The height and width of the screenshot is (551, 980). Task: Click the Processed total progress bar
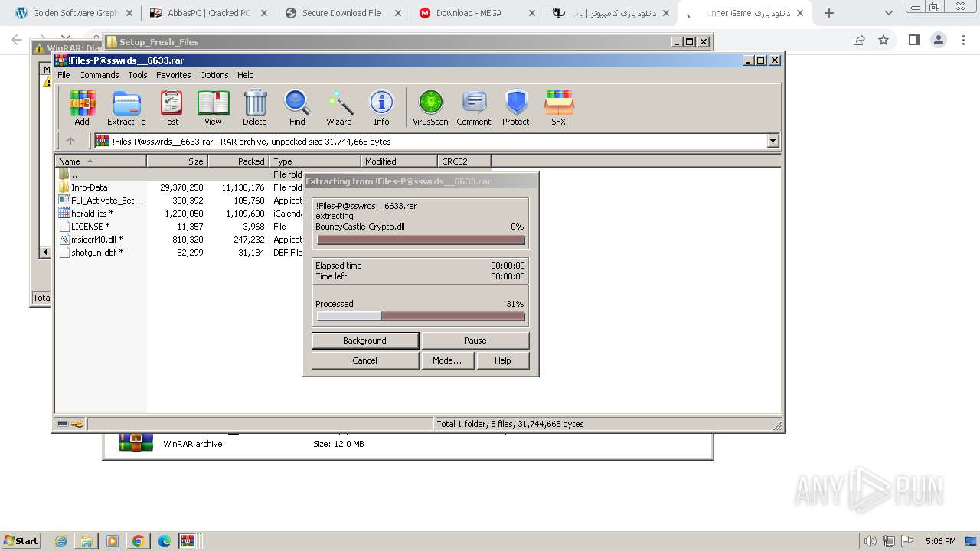(421, 316)
